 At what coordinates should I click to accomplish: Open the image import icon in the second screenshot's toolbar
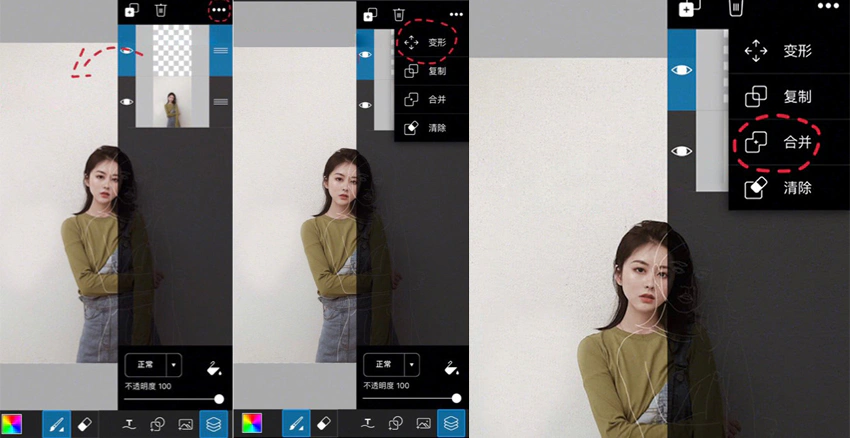tap(423, 423)
